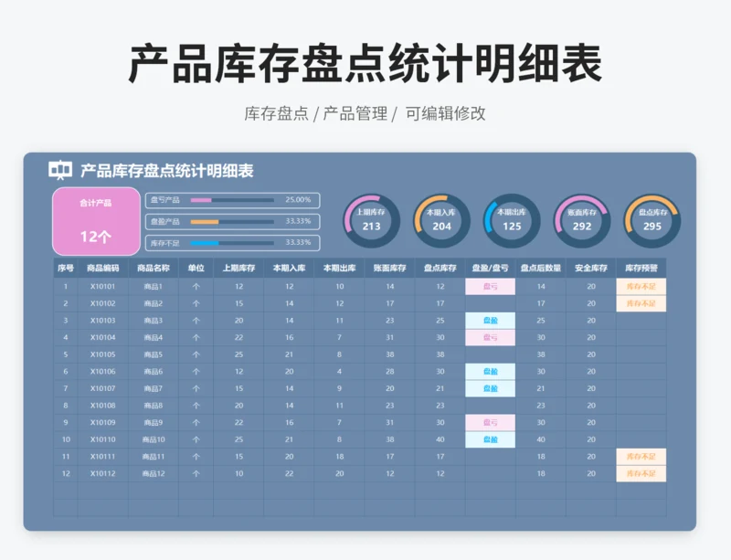Click the 盘盈/盘亏 column header
Screen dimensions: 731x560
[491, 268]
